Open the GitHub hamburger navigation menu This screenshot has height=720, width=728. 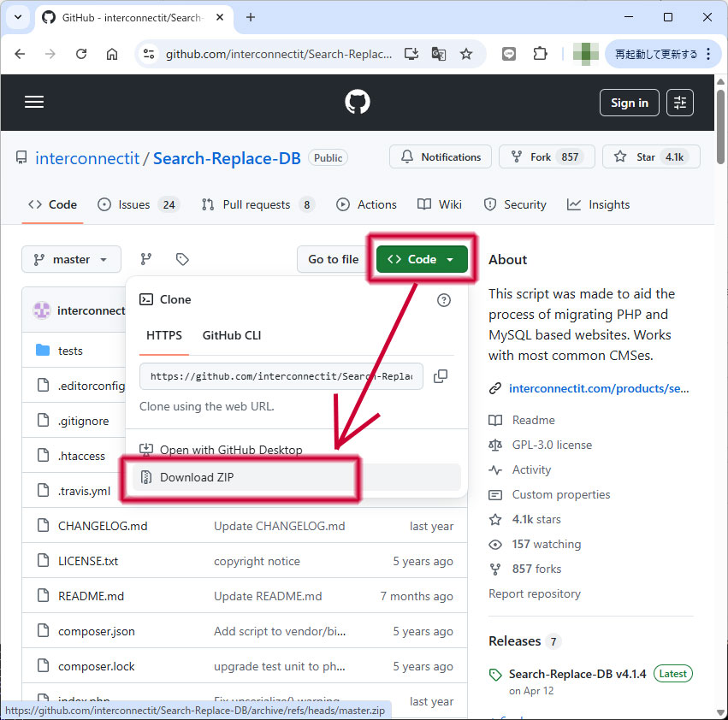(x=34, y=102)
